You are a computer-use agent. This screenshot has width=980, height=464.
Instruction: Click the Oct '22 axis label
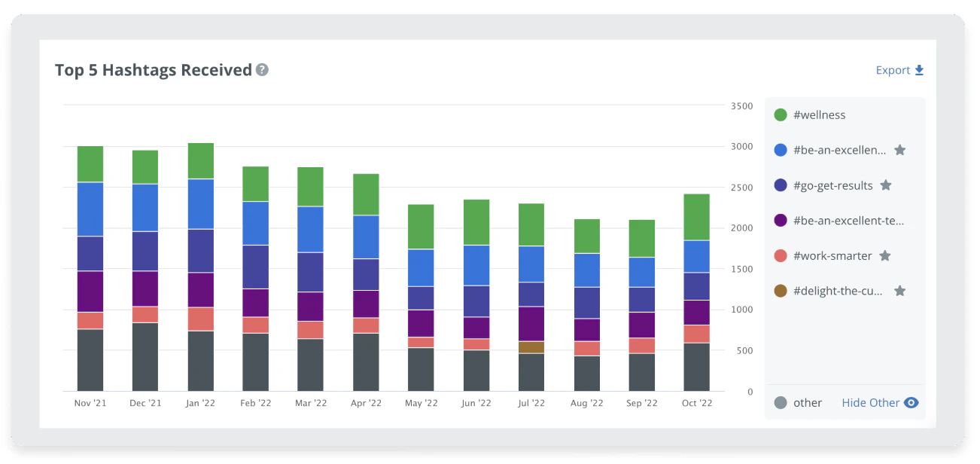[x=696, y=404]
